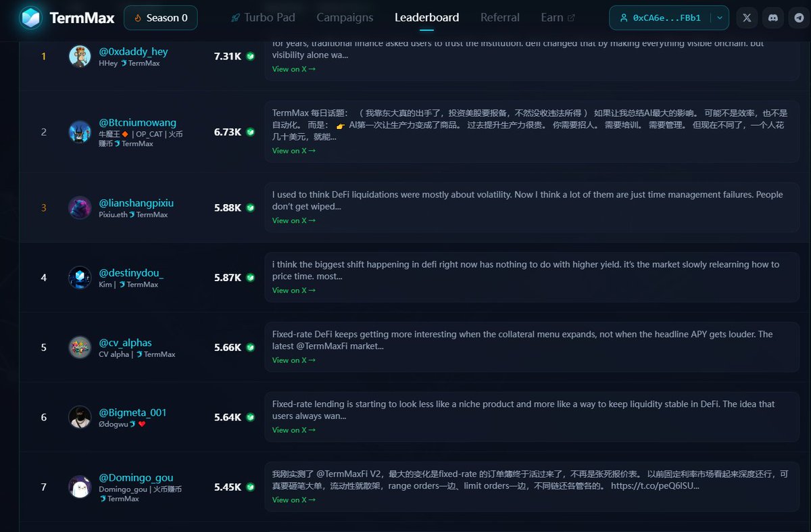The image size is (811, 532).
Task: Click the TermMax cube logo
Action: 30,18
